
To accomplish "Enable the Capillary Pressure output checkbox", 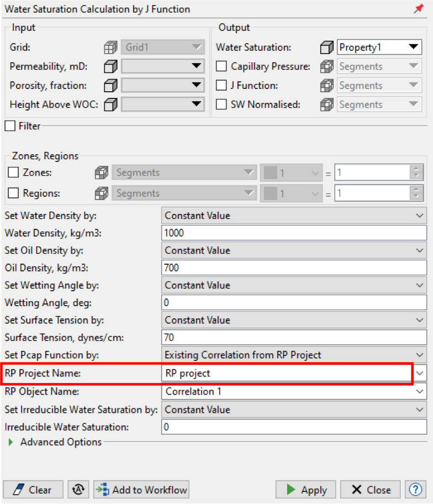I will [x=221, y=67].
